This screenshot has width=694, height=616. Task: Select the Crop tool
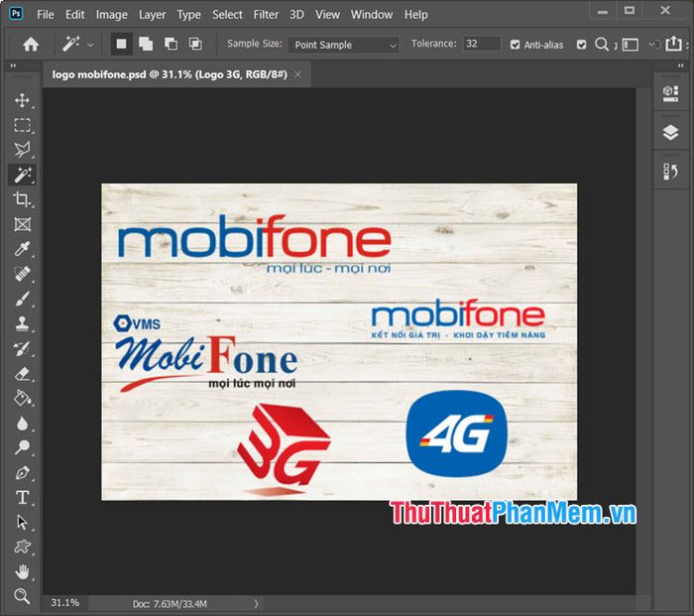coord(22,199)
